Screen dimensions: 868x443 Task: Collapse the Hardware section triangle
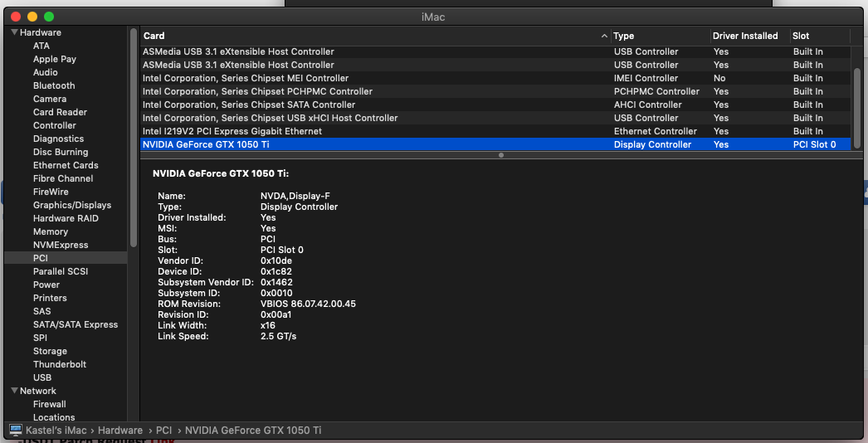point(14,32)
